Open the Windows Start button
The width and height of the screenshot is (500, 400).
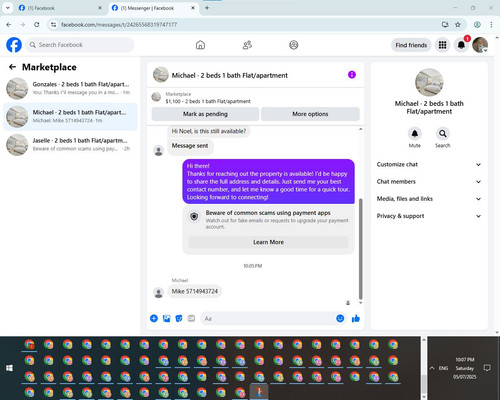click(x=9, y=368)
